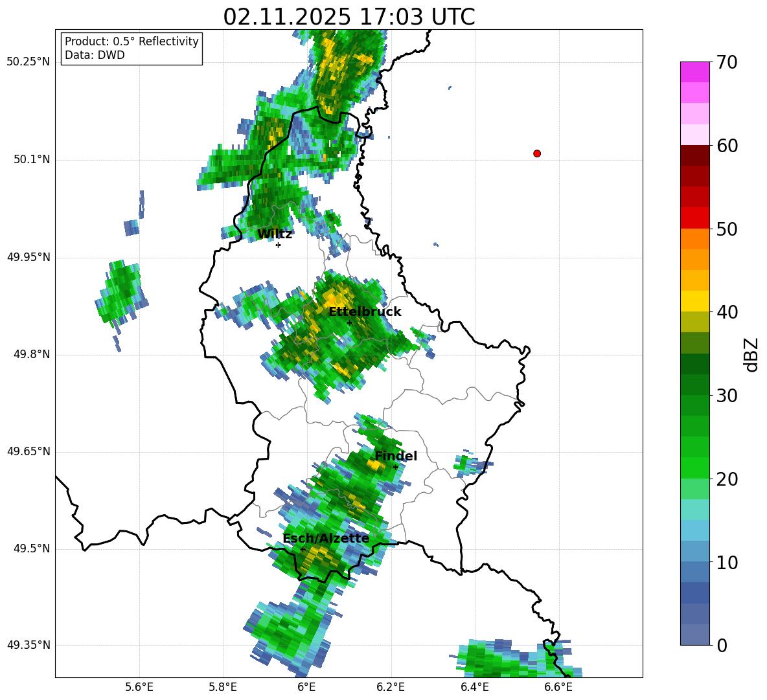767x700 pixels.
Task: Click the dBZ colorbar axis label
Action: pos(752,354)
